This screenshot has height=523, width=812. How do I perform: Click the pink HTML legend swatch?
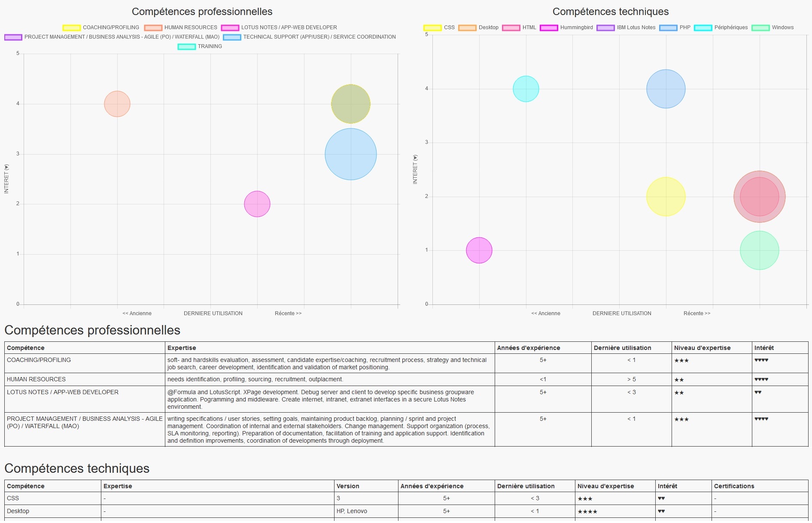pos(511,28)
